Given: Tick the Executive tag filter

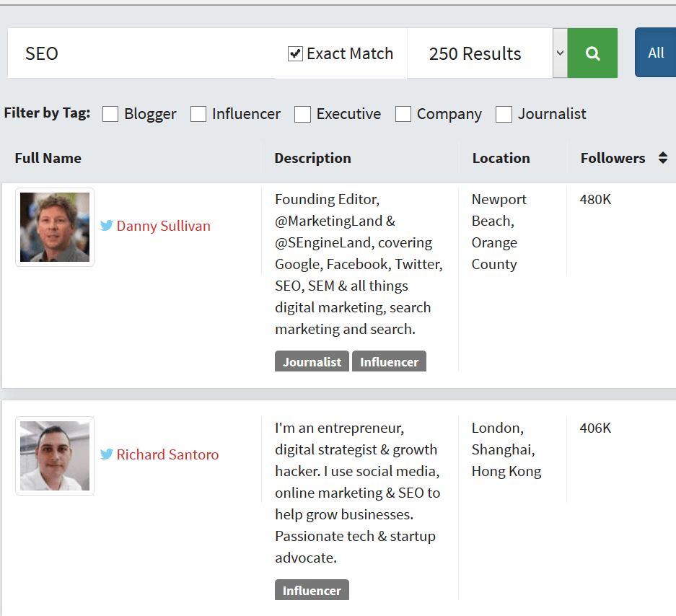Looking at the screenshot, I should (x=302, y=114).
